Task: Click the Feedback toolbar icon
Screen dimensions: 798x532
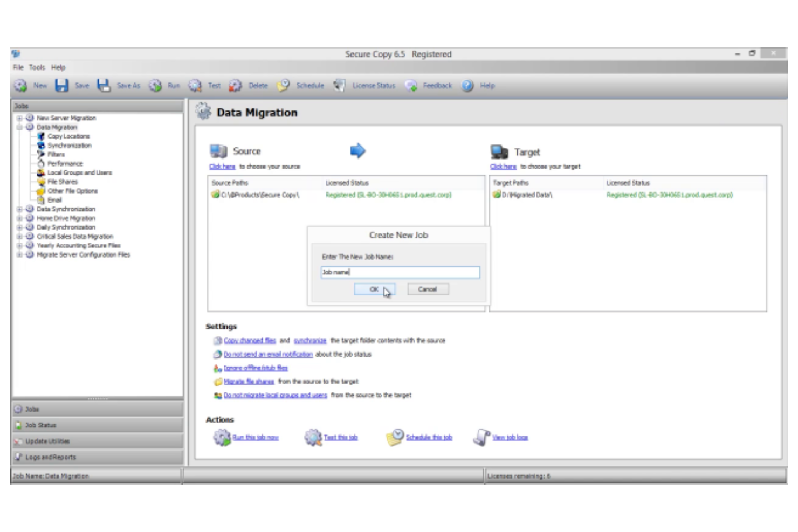Action: [x=411, y=86]
